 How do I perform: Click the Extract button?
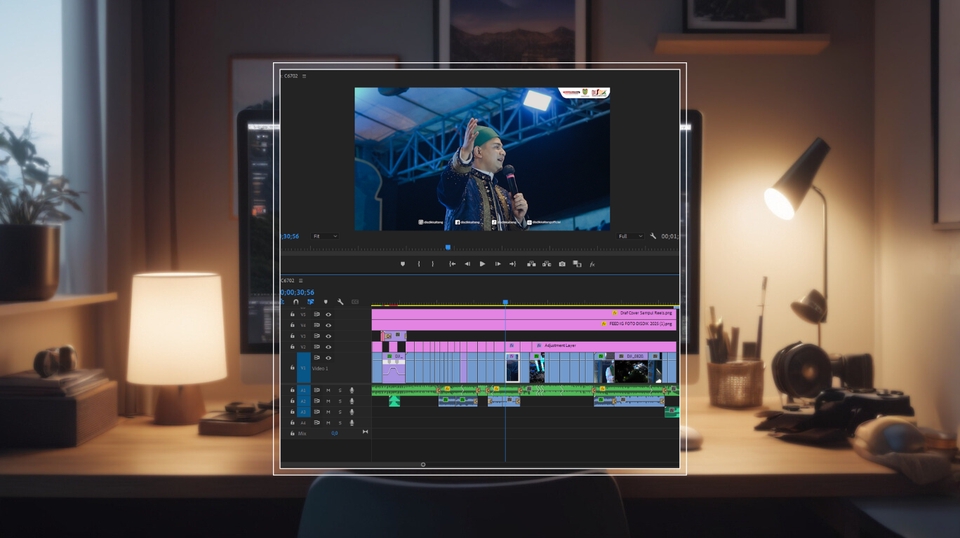point(547,264)
